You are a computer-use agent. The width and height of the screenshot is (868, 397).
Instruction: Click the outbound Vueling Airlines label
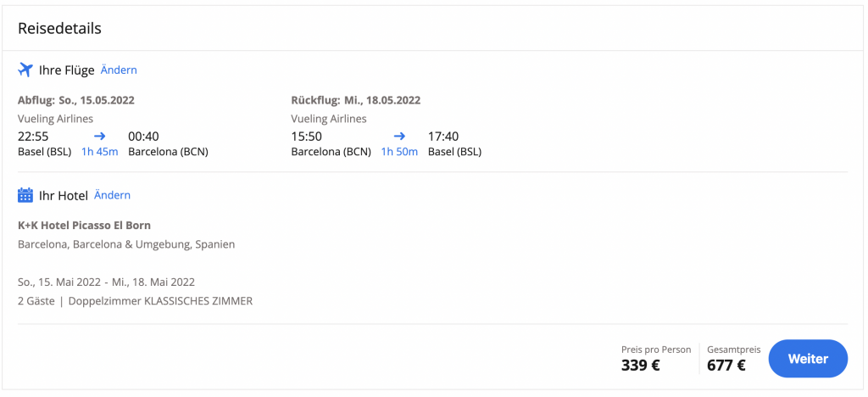coord(55,119)
